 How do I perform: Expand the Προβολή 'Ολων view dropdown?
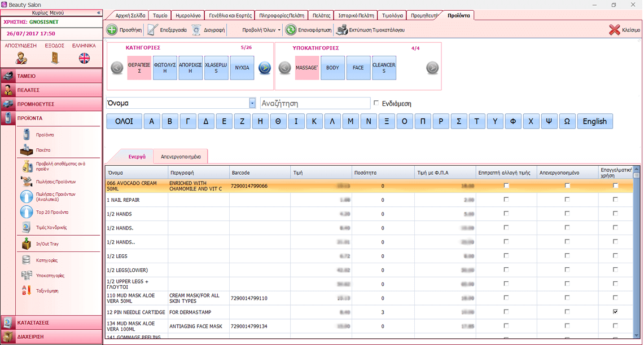(279, 30)
